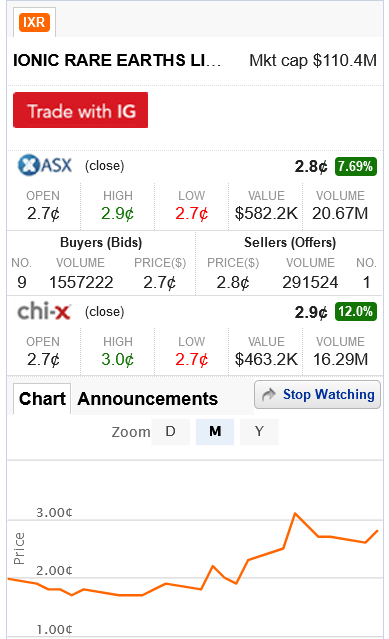The image size is (389, 639).
Task: Click the green 7.69% change badge
Action: [356, 166]
